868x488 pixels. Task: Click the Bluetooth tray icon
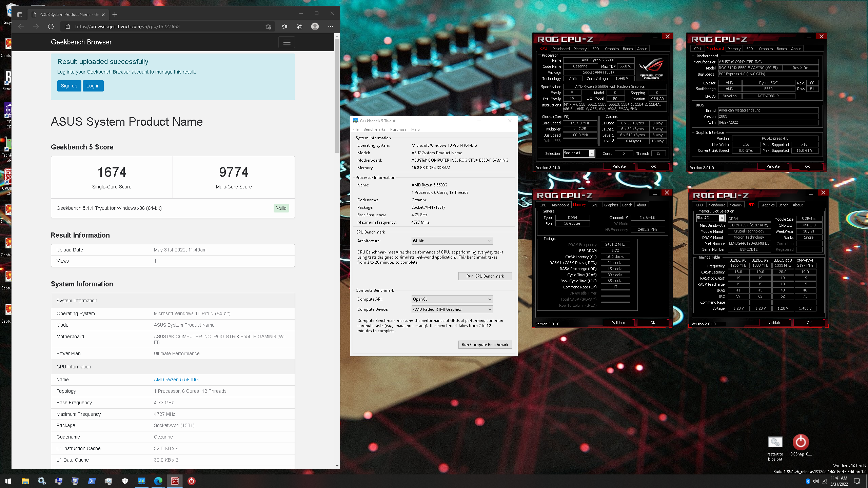click(x=808, y=481)
